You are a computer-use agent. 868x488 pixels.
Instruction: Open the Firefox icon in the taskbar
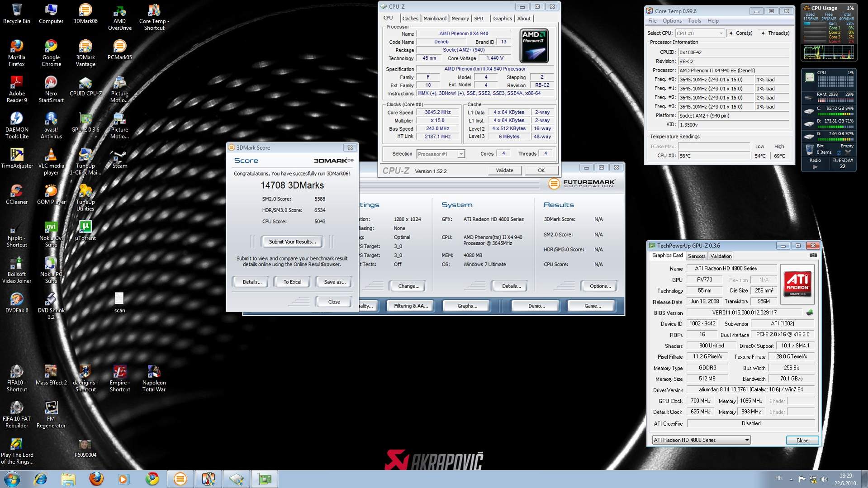click(x=96, y=479)
